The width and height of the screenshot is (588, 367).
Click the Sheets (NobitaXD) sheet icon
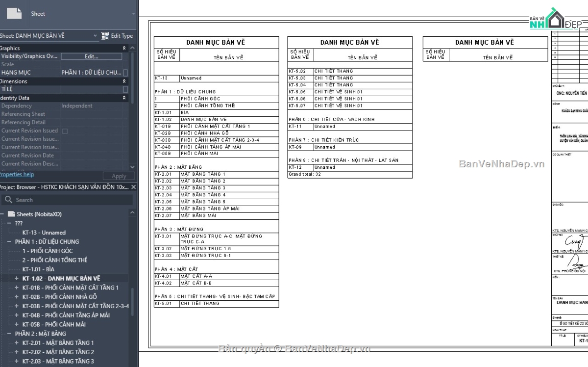click(x=11, y=214)
